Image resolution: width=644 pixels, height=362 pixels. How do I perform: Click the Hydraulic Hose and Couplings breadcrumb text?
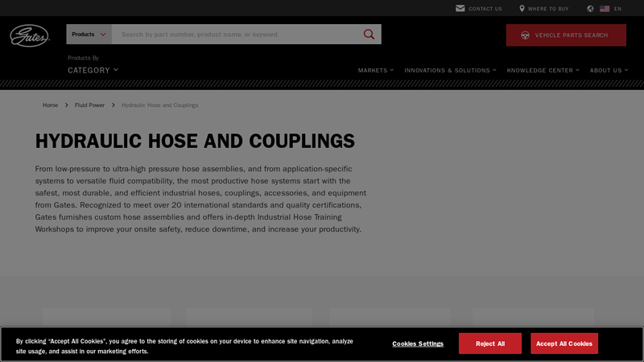pyautogui.click(x=159, y=105)
